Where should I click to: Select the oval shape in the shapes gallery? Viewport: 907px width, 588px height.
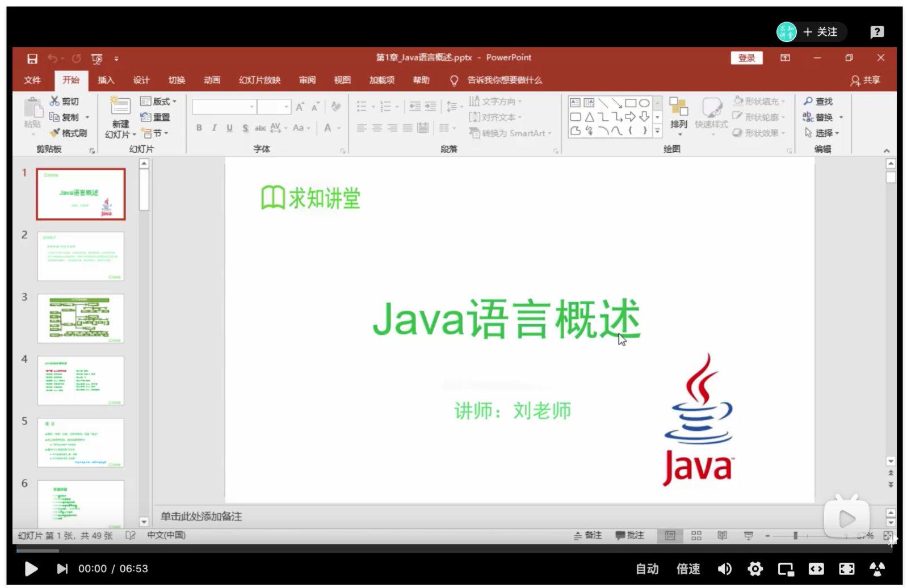point(644,103)
